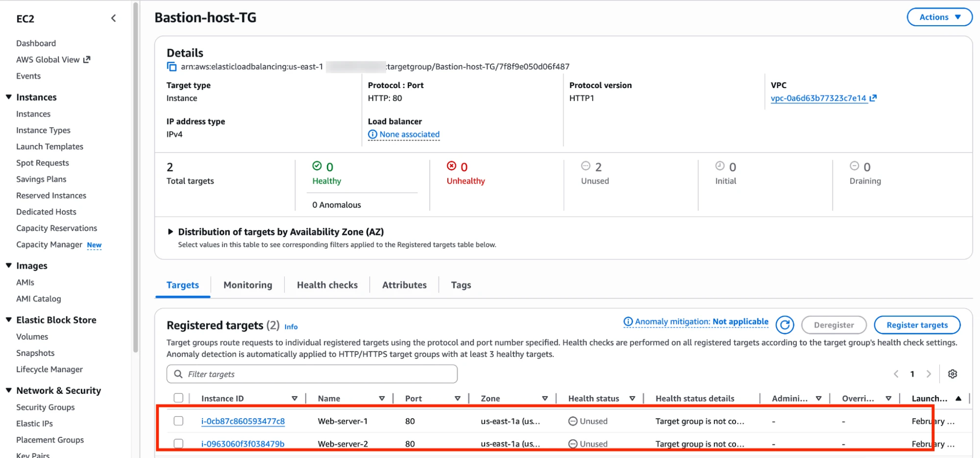This screenshot has height=458, width=980.
Task: Click the sidebar vertical scrollbar
Action: tap(136, 177)
